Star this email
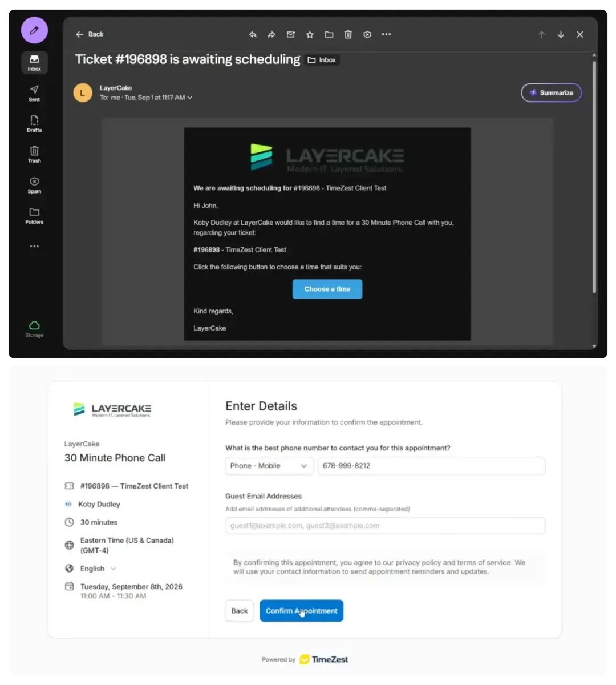This screenshot has width=616, height=685. click(x=310, y=34)
